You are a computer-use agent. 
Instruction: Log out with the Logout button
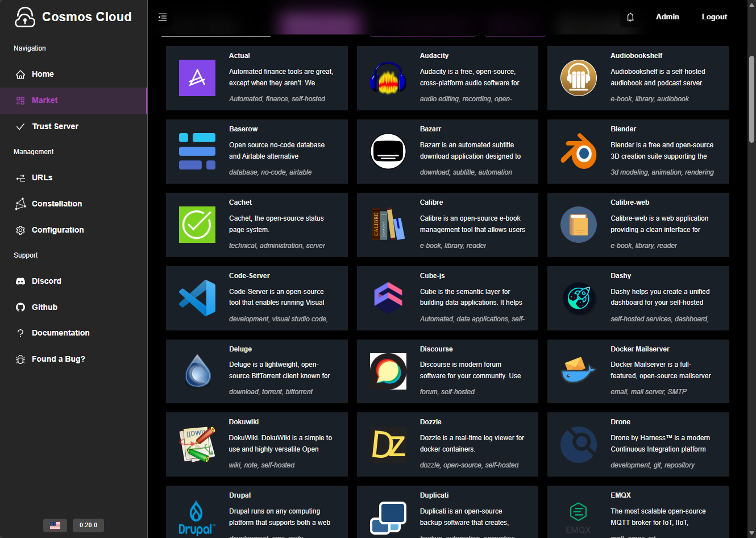[715, 17]
